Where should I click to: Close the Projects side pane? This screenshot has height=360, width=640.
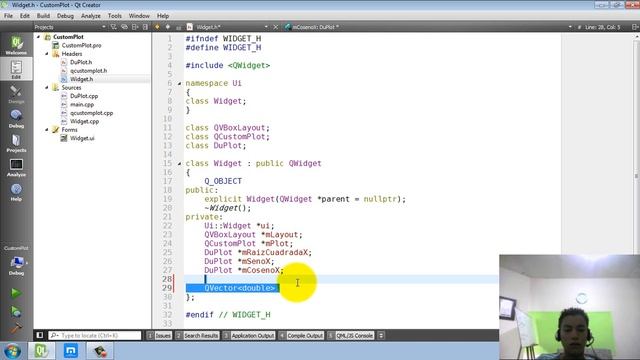pos(145,27)
